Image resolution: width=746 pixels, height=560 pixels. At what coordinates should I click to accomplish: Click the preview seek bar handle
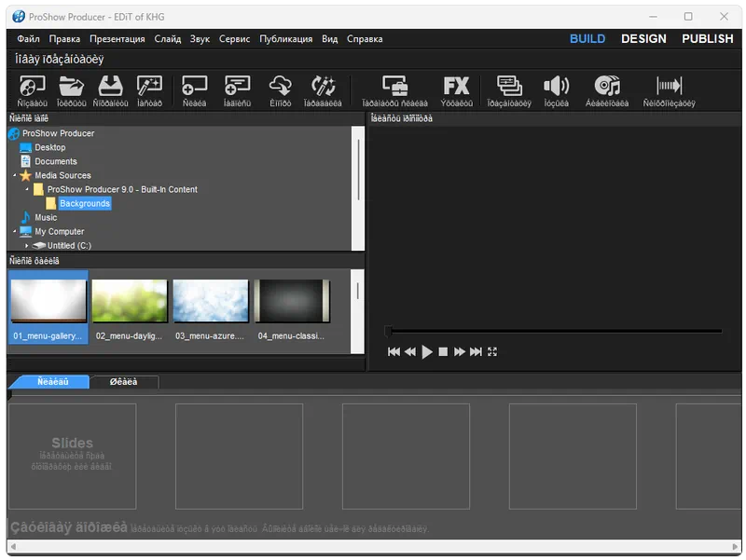point(389,331)
